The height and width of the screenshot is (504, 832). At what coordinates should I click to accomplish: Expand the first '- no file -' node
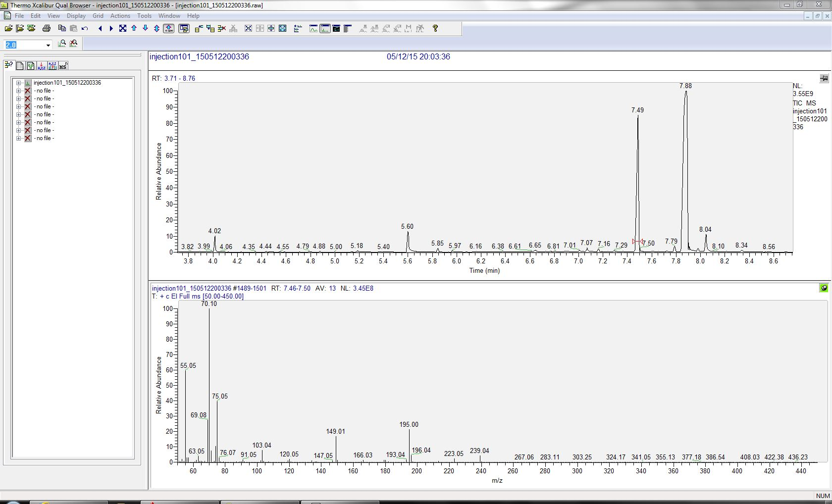coord(18,91)
